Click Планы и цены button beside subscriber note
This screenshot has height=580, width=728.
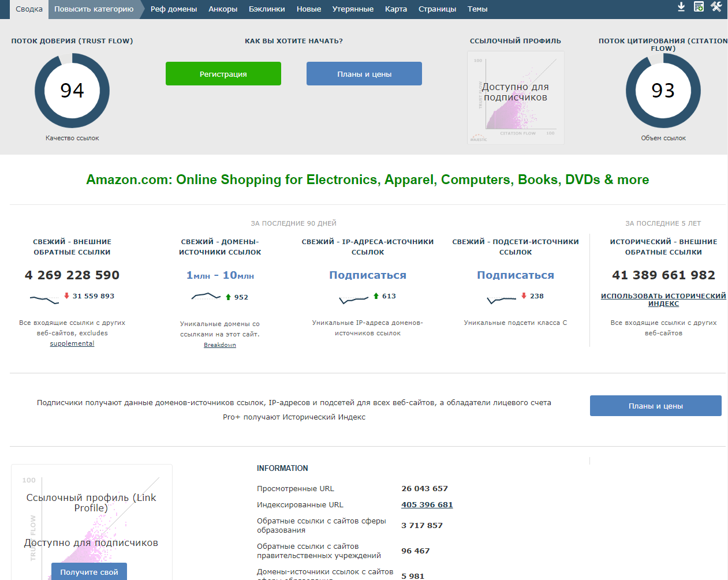click(x=656, y=406)
